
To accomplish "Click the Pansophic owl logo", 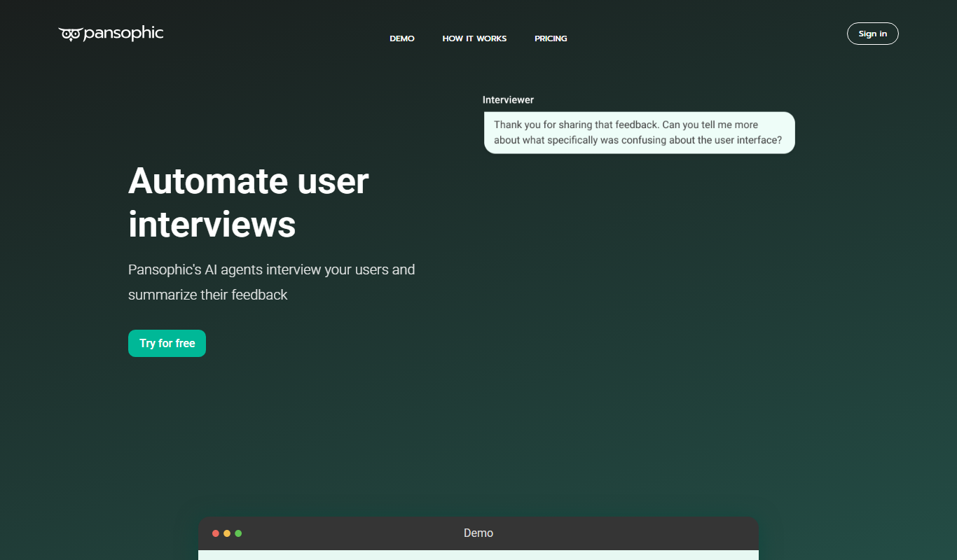I will (x=111, y=34).
